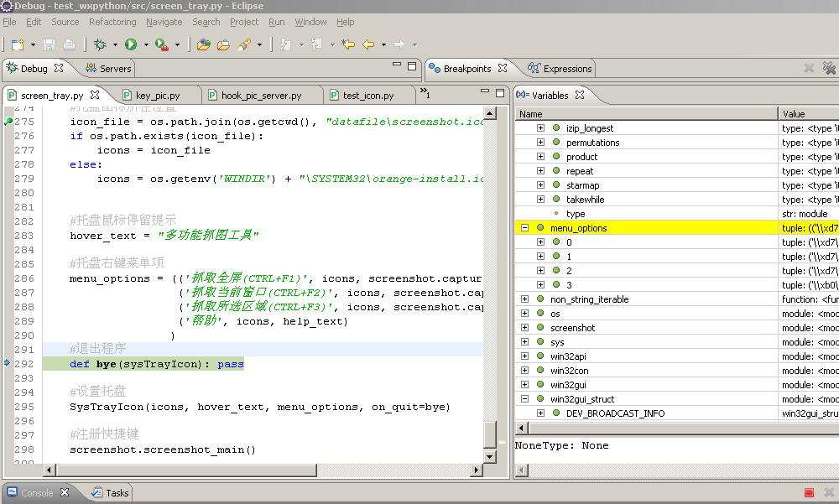Viewport: 839px width, 504px height.
Task: Click the New file wizard icon
Action: click(17, 44)
